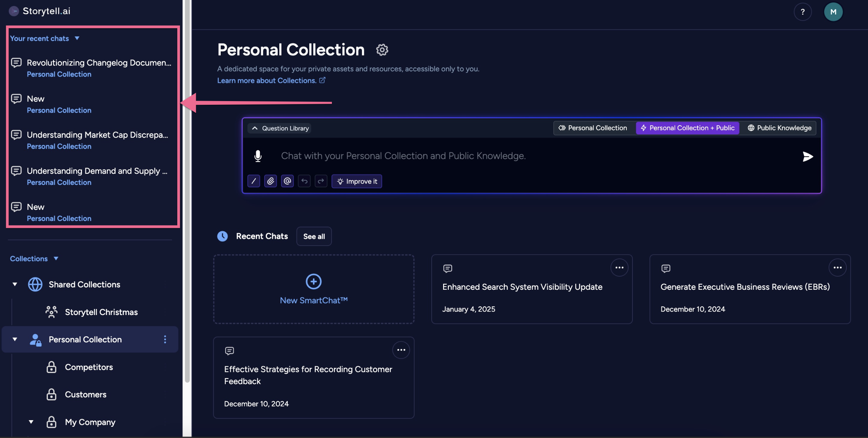Image resolution: width=868 pixels, height=438 pixels.
Task: Open Competitors collection in sidebar
Action: coord(89,367)
